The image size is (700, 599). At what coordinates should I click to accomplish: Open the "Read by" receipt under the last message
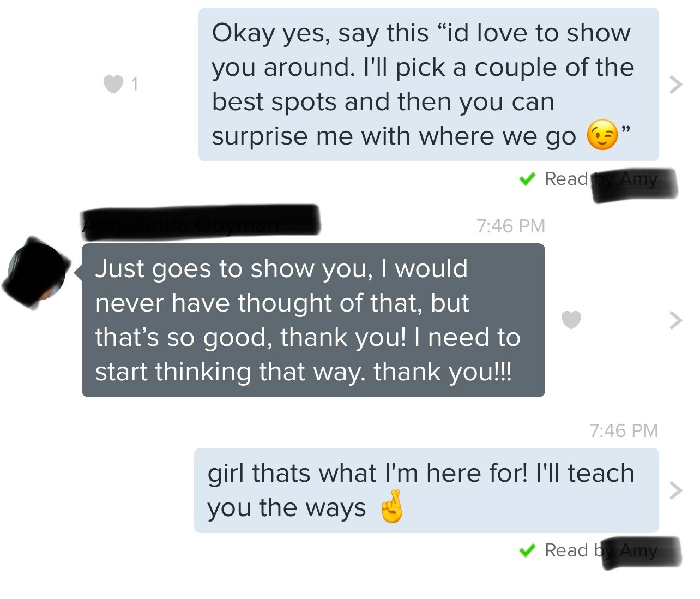coord(601,550)
